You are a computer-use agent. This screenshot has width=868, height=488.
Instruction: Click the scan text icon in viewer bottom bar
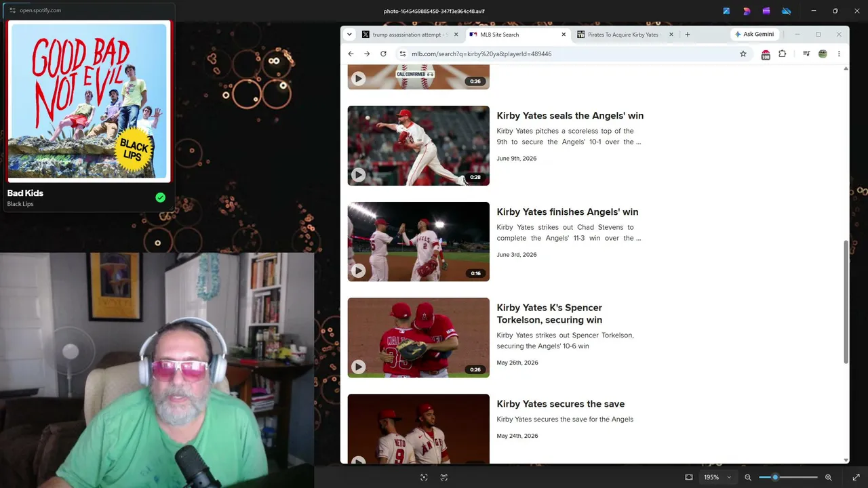click(444, 477)
